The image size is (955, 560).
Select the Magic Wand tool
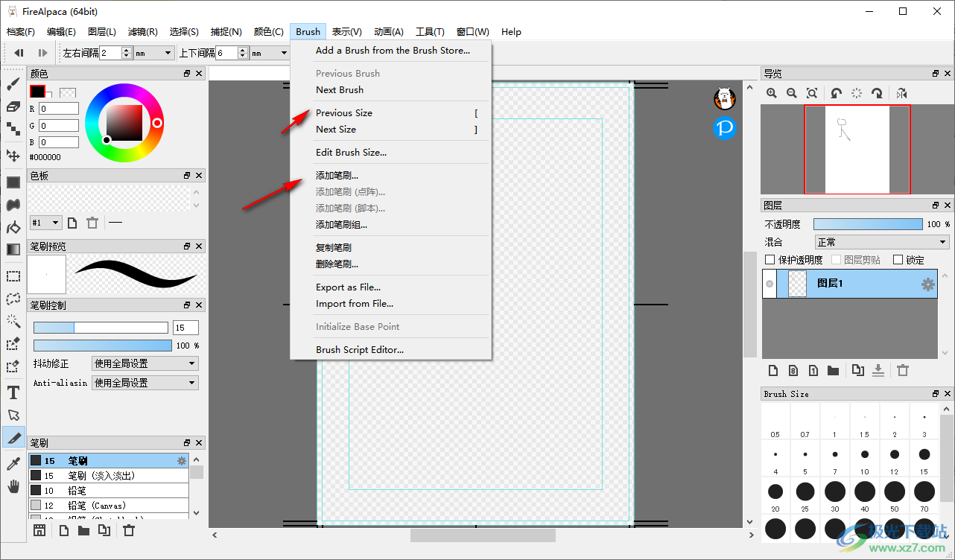(x=13, y=321)
